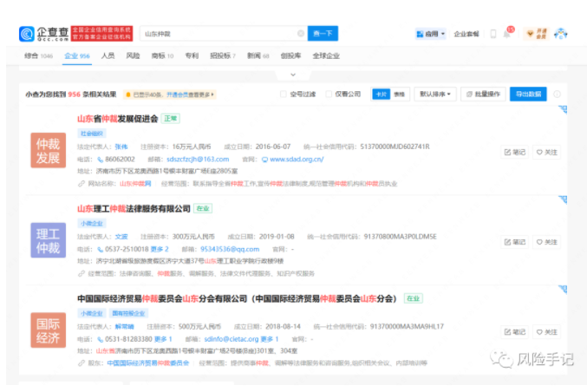Click email 95343536@qq.com
587x392 pixels.
(x=230, y=249)
